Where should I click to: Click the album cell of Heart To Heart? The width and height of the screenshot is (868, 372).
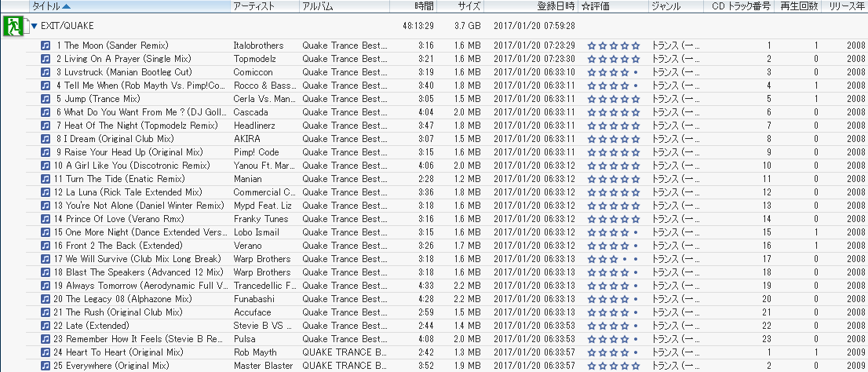(345, 352)
